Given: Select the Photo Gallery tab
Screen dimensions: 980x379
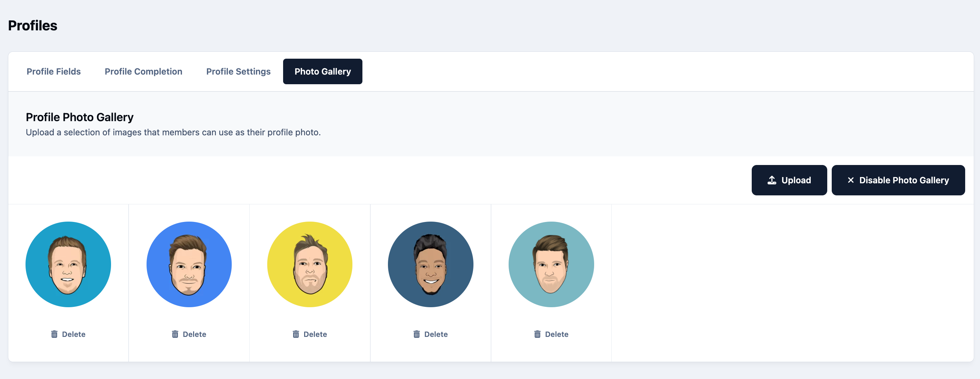Looking at the screenshot, I should pos(323,71).
